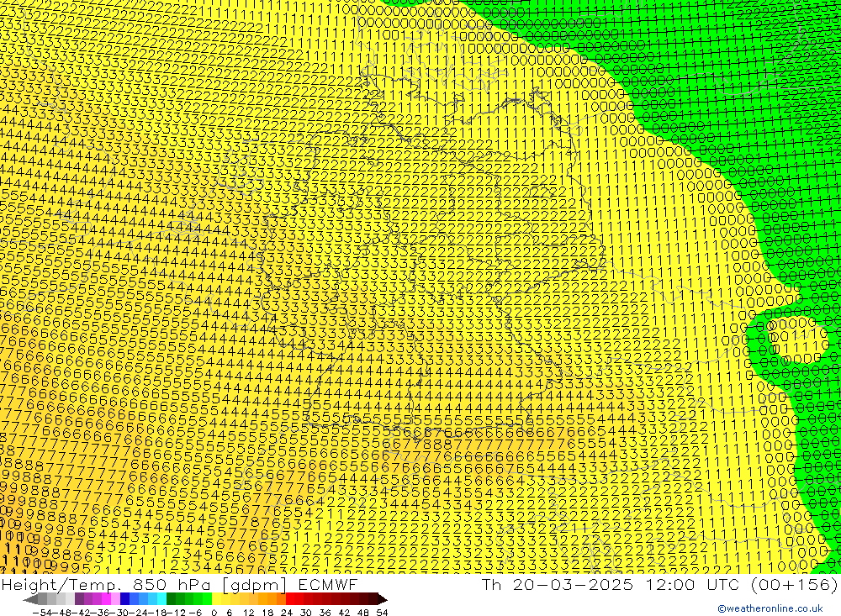Click the '12' legend value label
This screenshot has width=841, height=616.
(x=248, y=613)
